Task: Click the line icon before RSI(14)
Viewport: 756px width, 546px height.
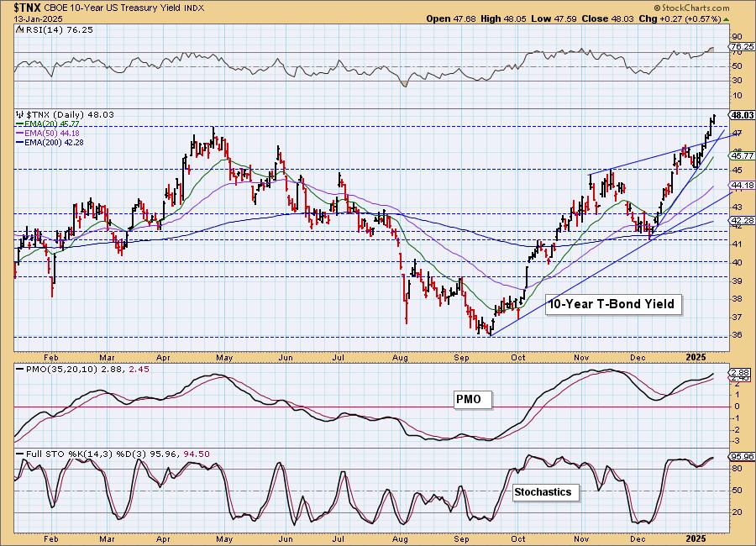Action: (x=18, y=29)
